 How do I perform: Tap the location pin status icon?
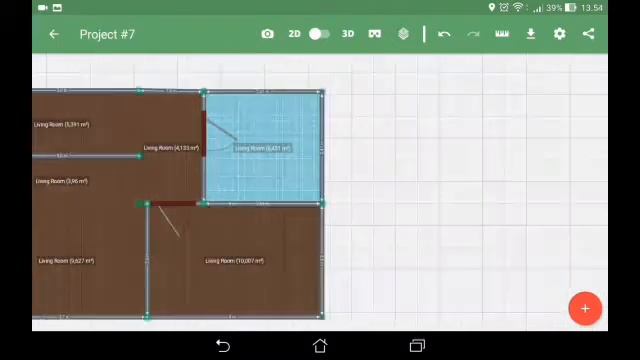(492, 7)
